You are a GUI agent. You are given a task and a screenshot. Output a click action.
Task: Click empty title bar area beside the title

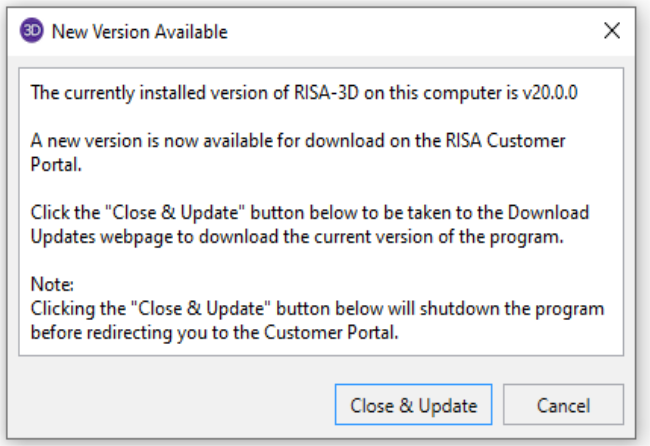(x=400, y=32)
